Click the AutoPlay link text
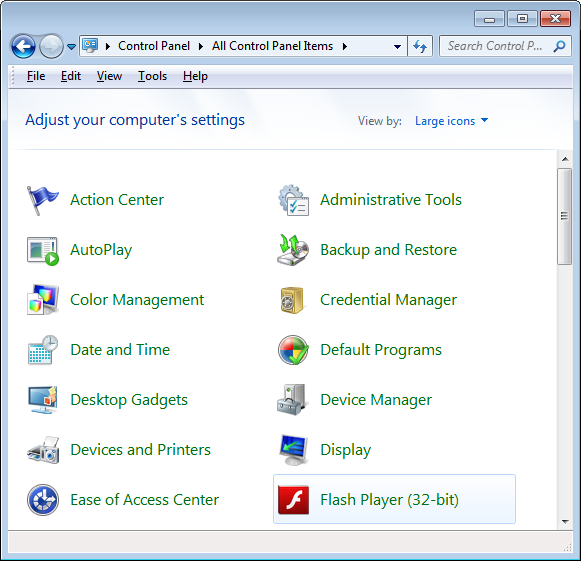Image resolution: width=581 pixels, height=561 pixels. click(x=101, y=250)
